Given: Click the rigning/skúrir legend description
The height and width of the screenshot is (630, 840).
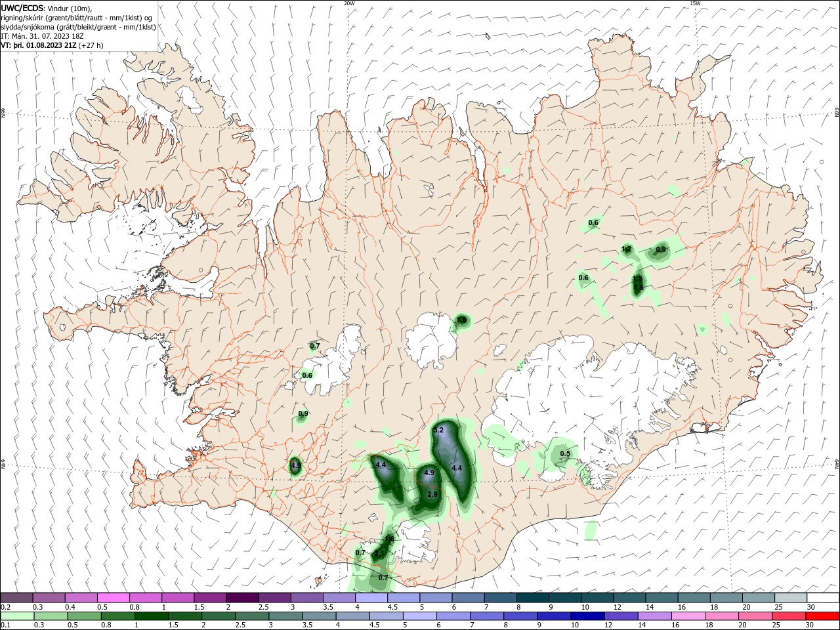Looking at the screenshot, I should point(76,18).
